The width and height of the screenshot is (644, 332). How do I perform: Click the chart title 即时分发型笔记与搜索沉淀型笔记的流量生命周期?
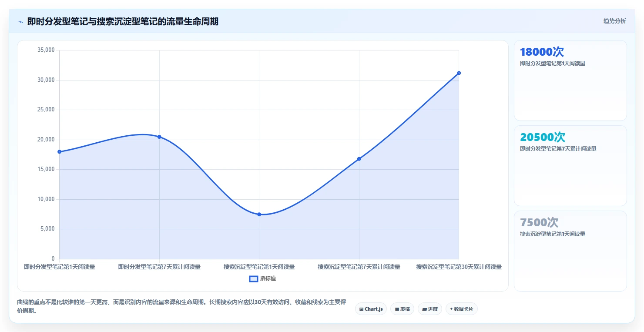tap(123, 22)
